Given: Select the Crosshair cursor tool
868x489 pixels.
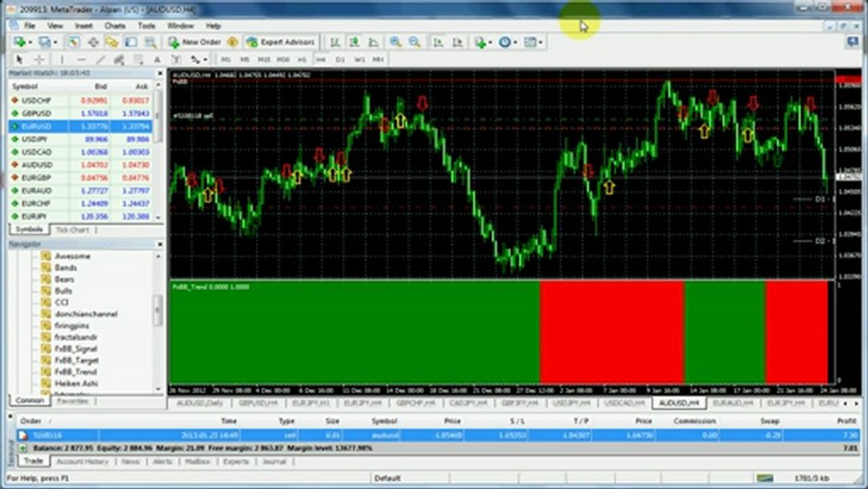Looking at the screenshot, I should (x=39, y=60).
